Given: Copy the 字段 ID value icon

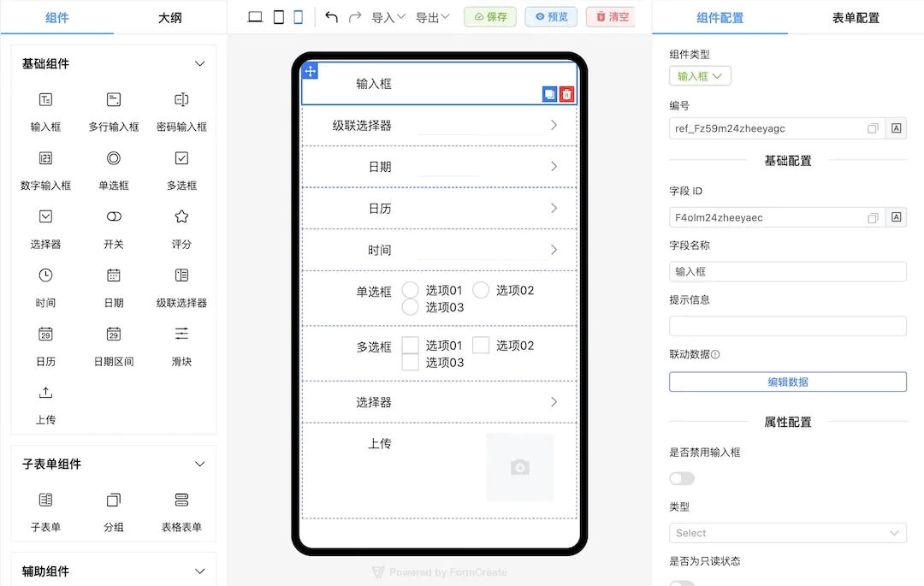Looking at the screenshot, I should coord(873,218).
